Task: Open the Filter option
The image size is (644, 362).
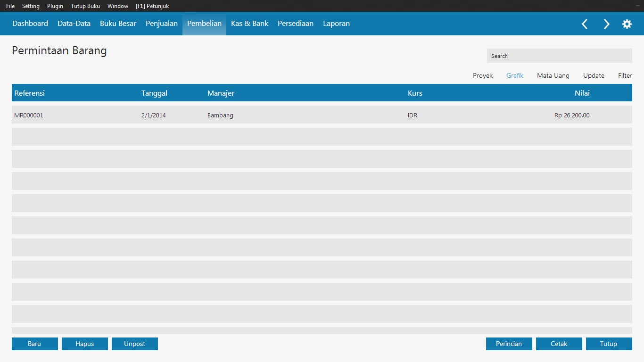Action: click(x=625, y=75)
